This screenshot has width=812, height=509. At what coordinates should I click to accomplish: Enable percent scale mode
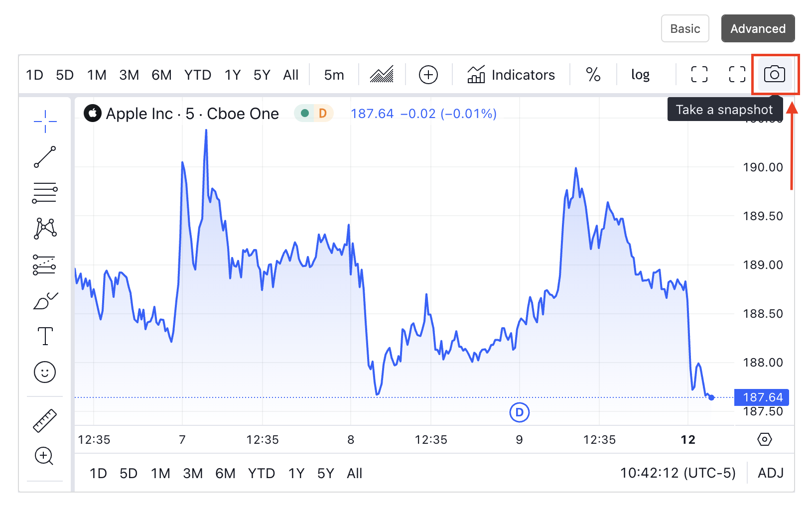593,75
